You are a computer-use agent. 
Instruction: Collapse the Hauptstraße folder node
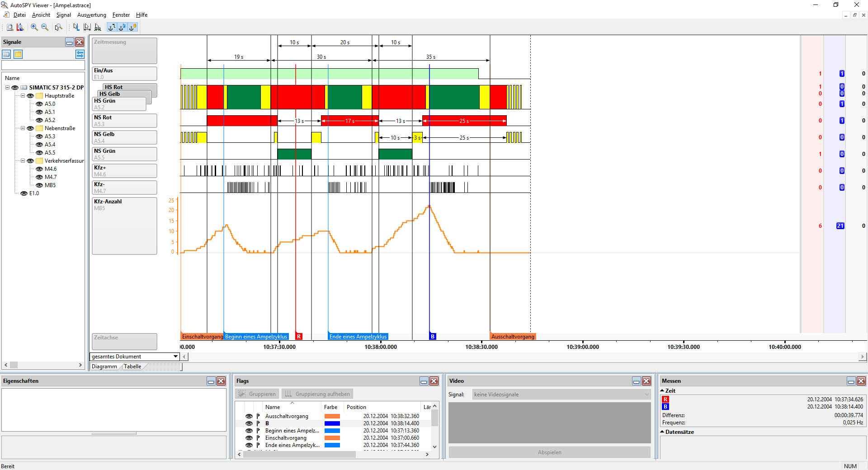click(x=23, y=96)
